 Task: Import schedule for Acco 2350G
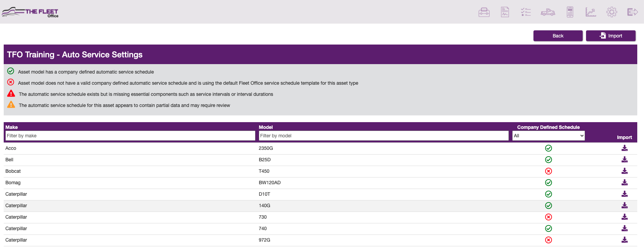624,148
